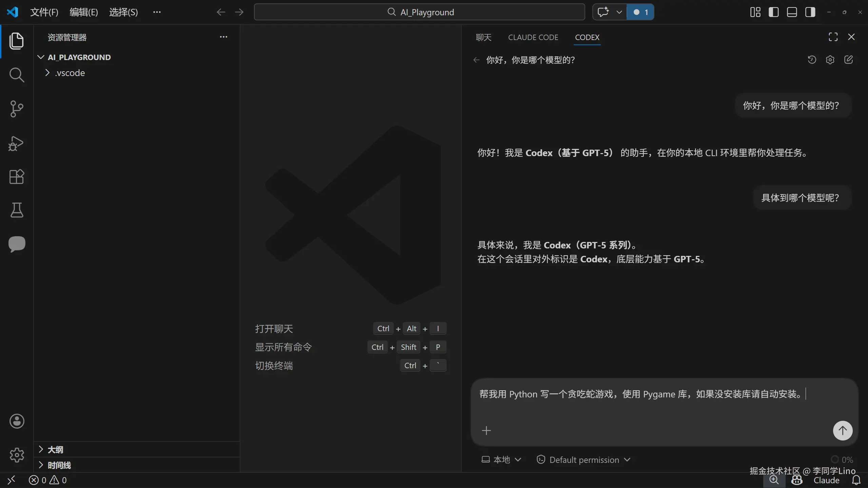Open the 文件(F) menu

coord(44,12)
